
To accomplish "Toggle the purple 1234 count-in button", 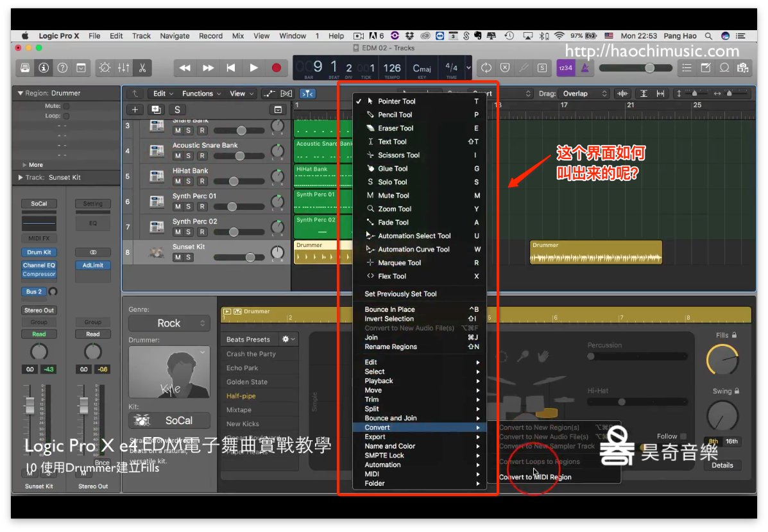I will pos(565,68).
